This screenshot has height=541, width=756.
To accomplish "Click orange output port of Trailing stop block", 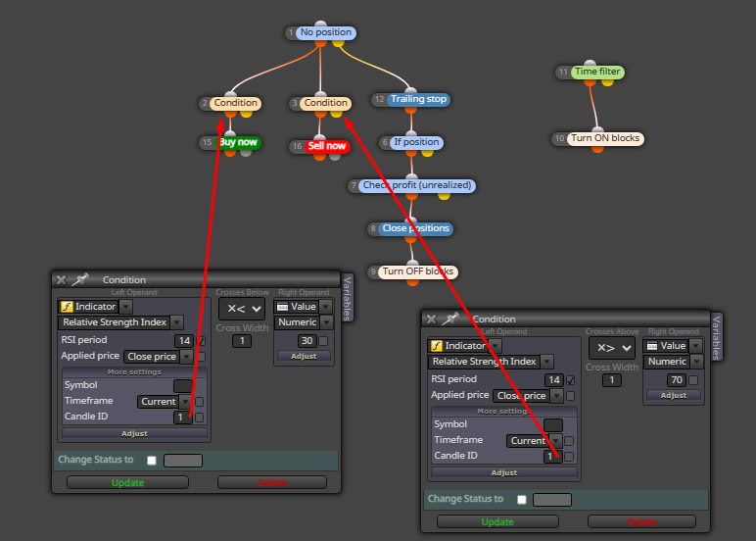I will point(410,111).
